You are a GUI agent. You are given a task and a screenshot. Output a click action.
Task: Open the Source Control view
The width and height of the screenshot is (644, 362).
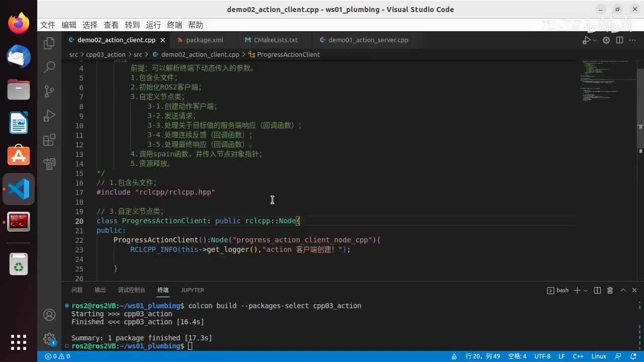point(49,91)
